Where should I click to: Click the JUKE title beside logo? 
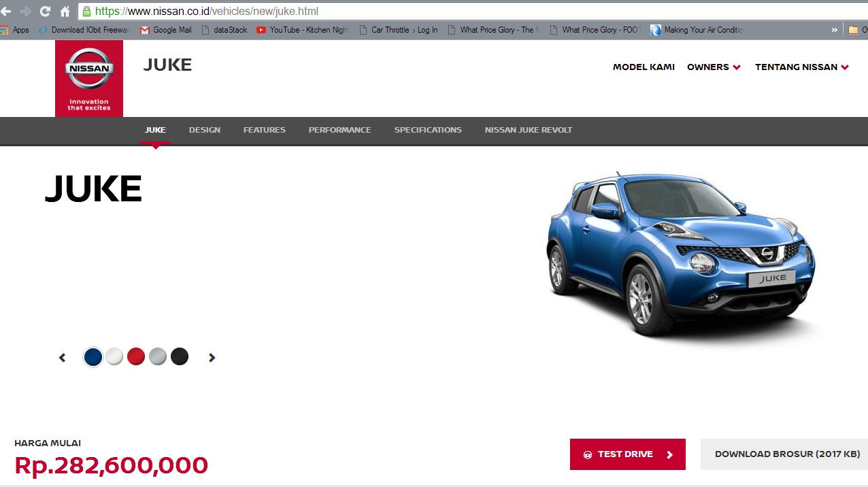pyautogui.click(x=167, y=65)
